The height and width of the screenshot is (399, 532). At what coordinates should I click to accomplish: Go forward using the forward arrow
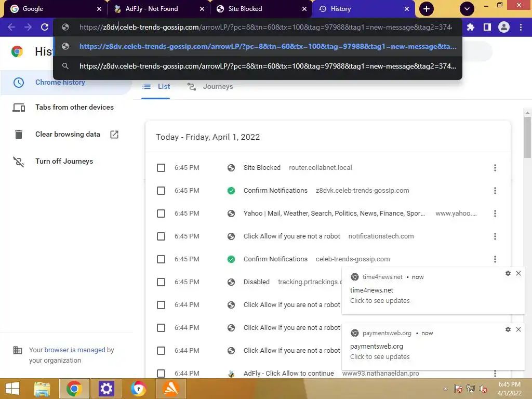coord(28,27)
